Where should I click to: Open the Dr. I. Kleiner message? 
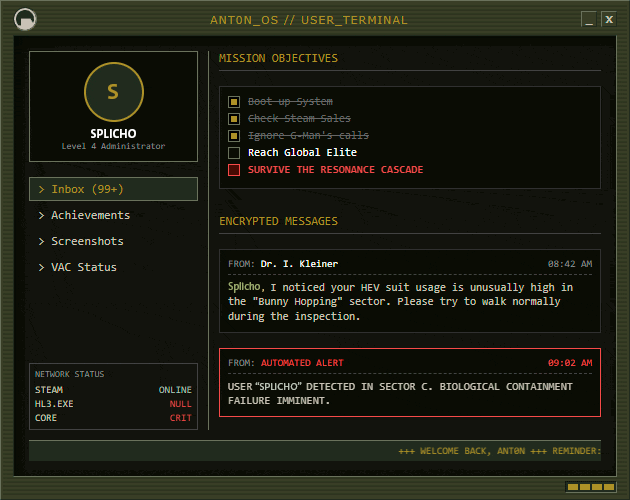410,291
